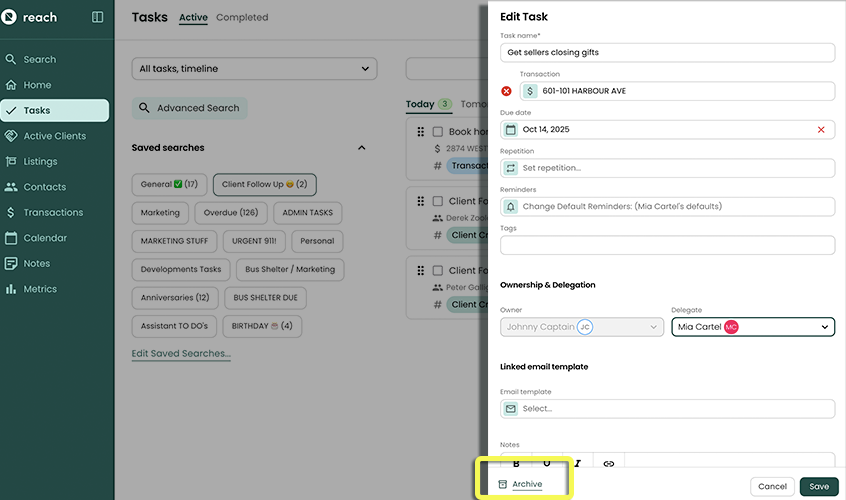This screenshot has width=846, height=500.
Task: Collapse the Saved searches section
Action: tap(361, 148)
